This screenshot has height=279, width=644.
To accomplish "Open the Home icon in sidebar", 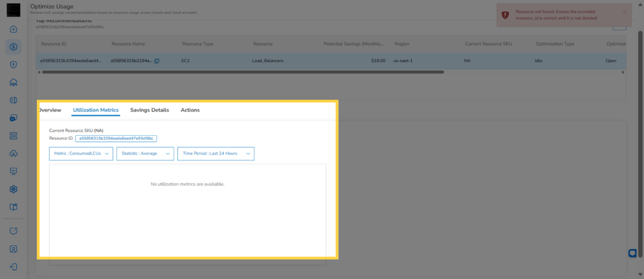I will pyautogui.click(x=14, y=29).
